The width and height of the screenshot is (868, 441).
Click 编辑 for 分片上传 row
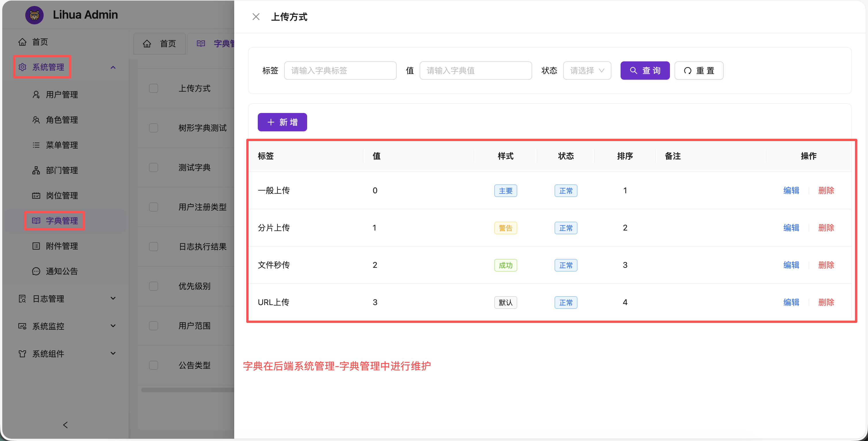point(791,228)
